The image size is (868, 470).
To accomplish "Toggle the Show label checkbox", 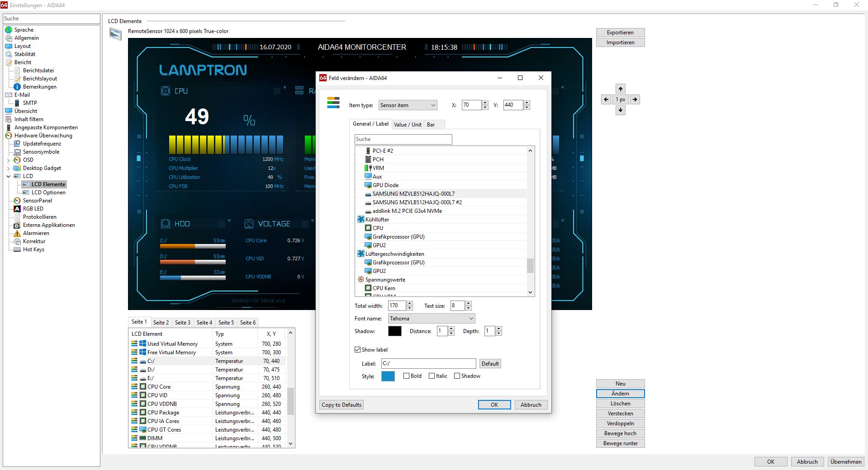I will point(358,350).
